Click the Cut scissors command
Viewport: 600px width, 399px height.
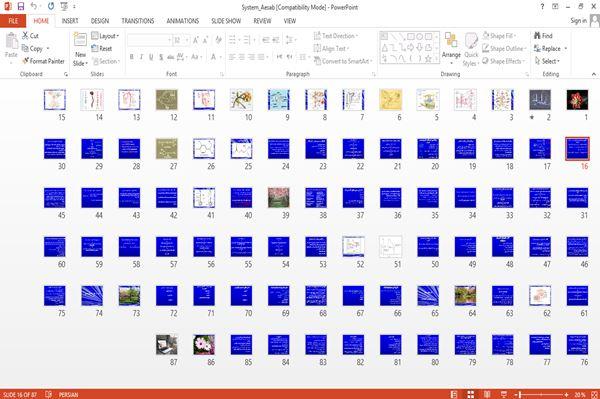[30, 36]
